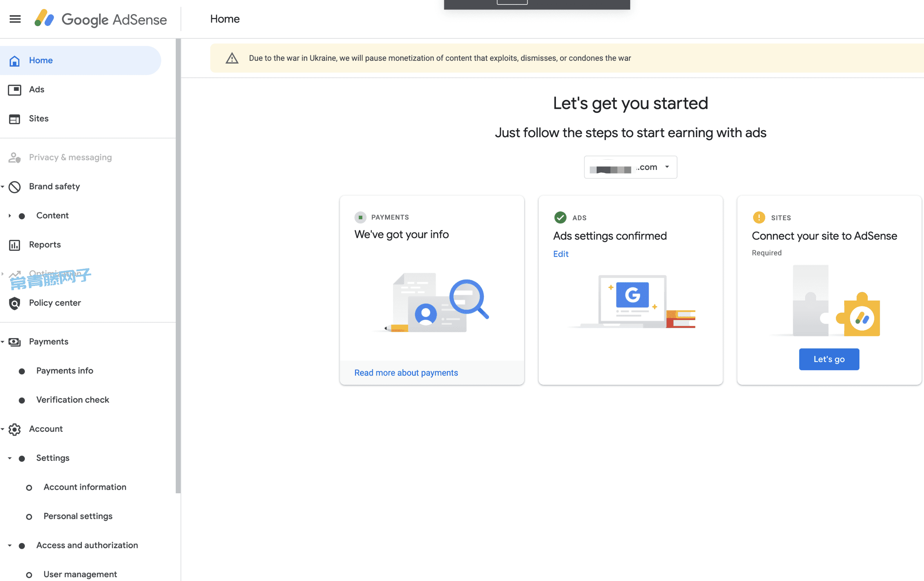The width and height of the screenshot is (924, 581).
Task: Expand the Optimization section arrow
Action: (x=3, y=274)
